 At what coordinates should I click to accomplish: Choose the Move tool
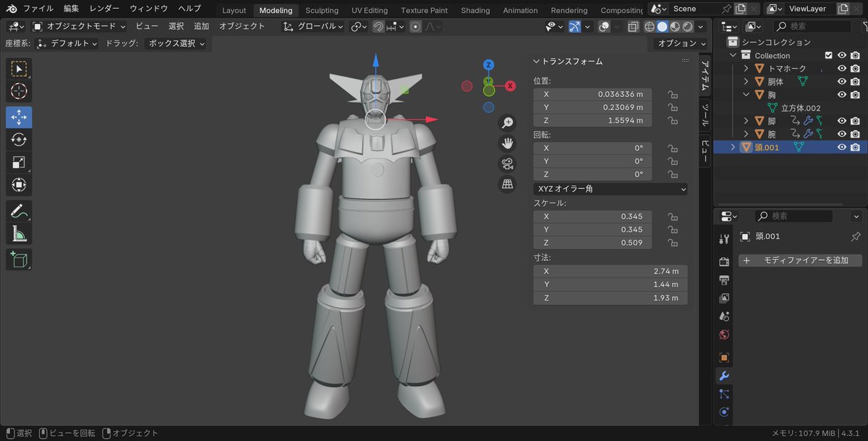(x=19, y=117)
